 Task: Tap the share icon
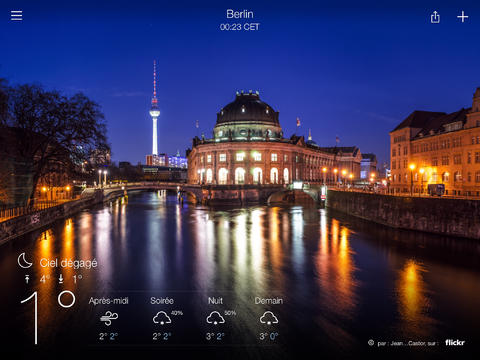point(435,17)
